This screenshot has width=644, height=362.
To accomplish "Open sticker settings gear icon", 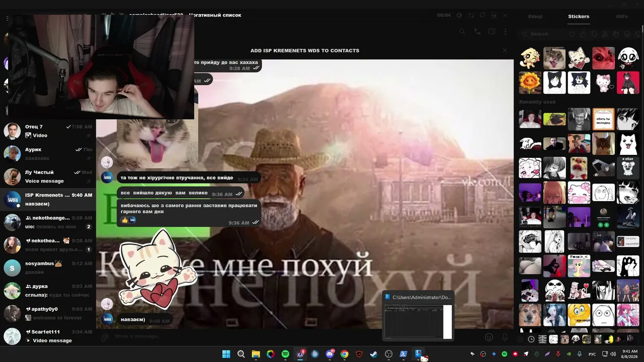I will tap(520, 339).
